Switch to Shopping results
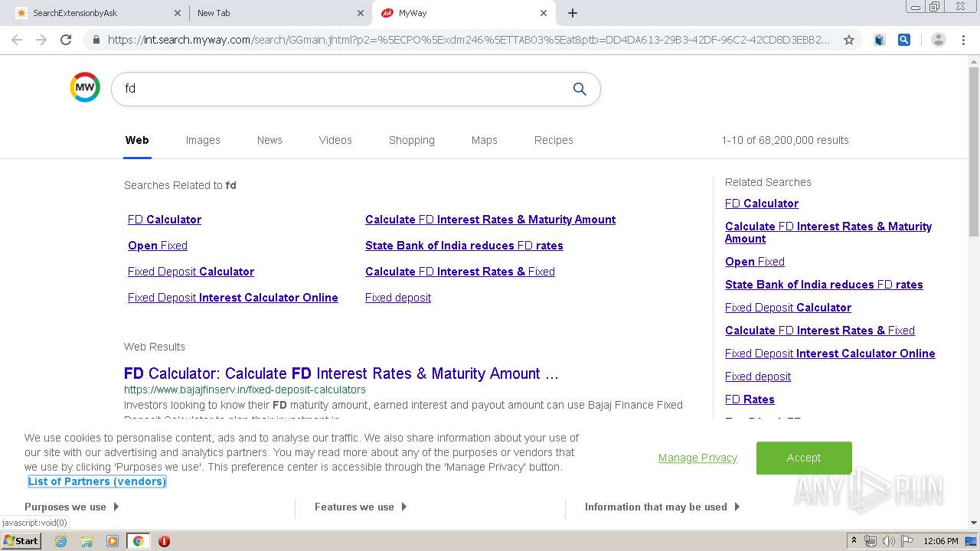 point(411,140)
